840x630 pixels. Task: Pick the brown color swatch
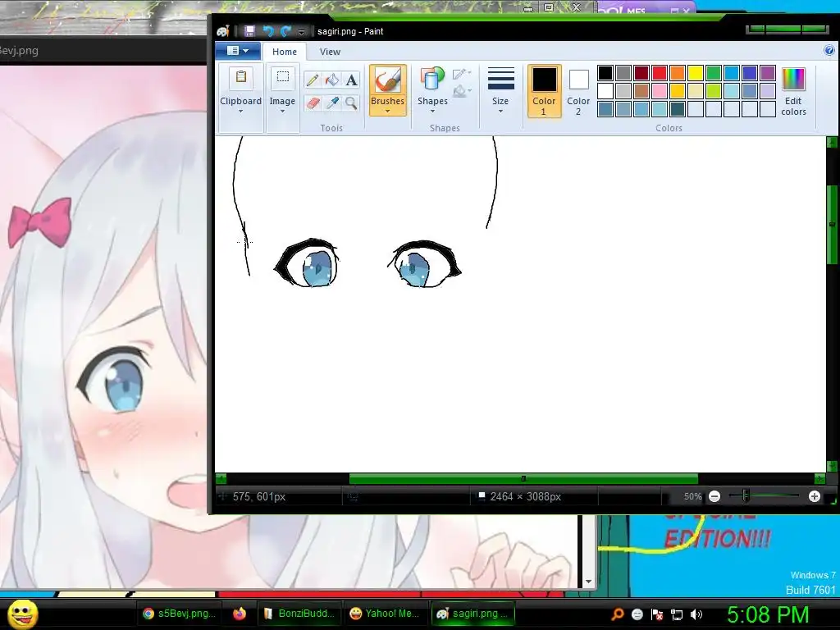click(x=641, y=90)
